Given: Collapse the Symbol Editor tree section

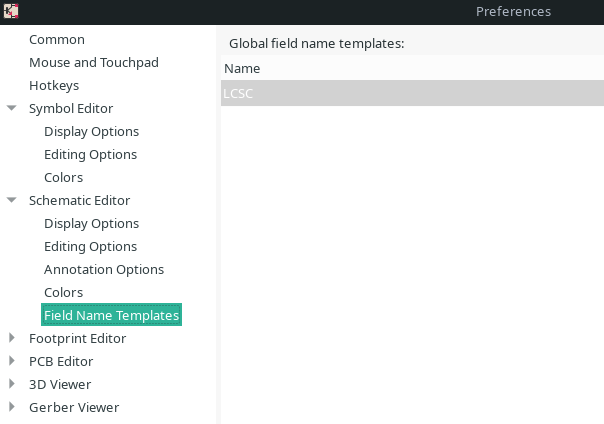Looking at the screenshot, I should click(12, 108).
